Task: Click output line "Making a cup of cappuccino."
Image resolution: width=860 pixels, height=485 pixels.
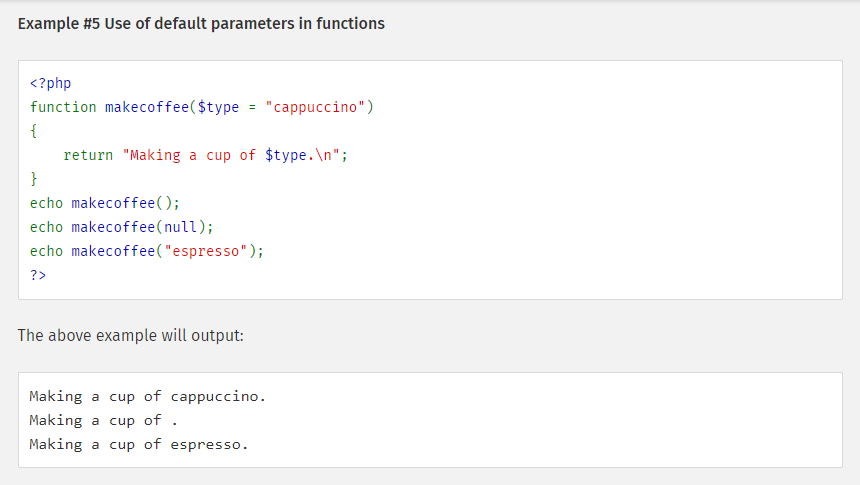Action: 148,396
